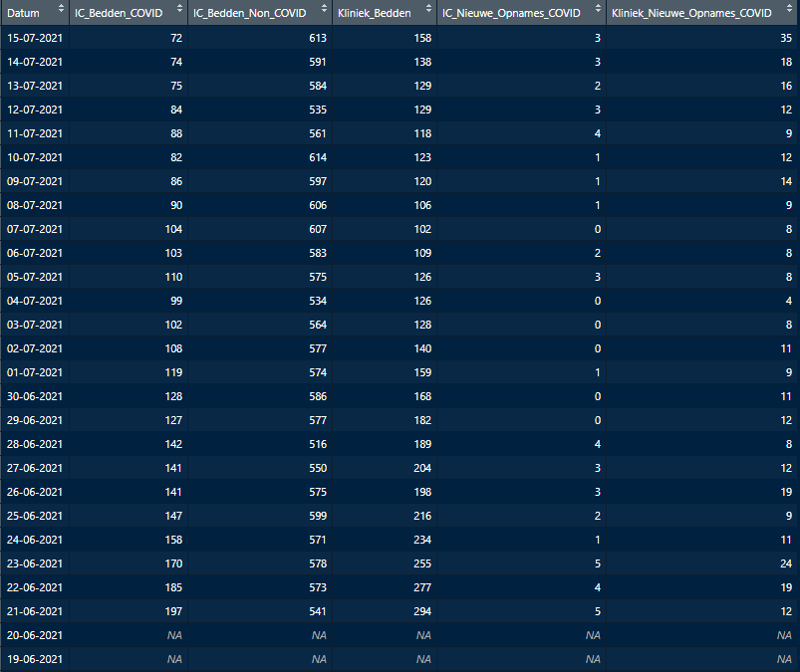The width and height of the screenshot is (800, 672).
Task: Select the date cell 15-07-2021
Action: coord(35,38)
